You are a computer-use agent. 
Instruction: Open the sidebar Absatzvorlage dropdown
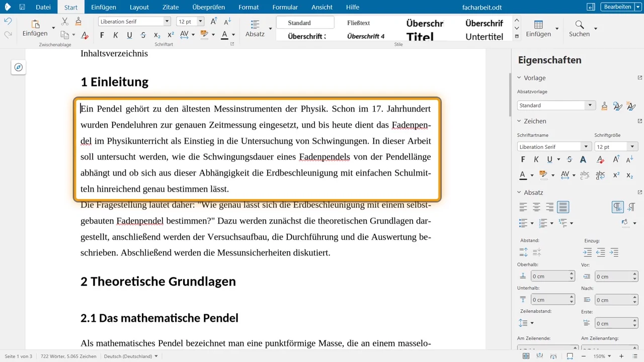590,105
